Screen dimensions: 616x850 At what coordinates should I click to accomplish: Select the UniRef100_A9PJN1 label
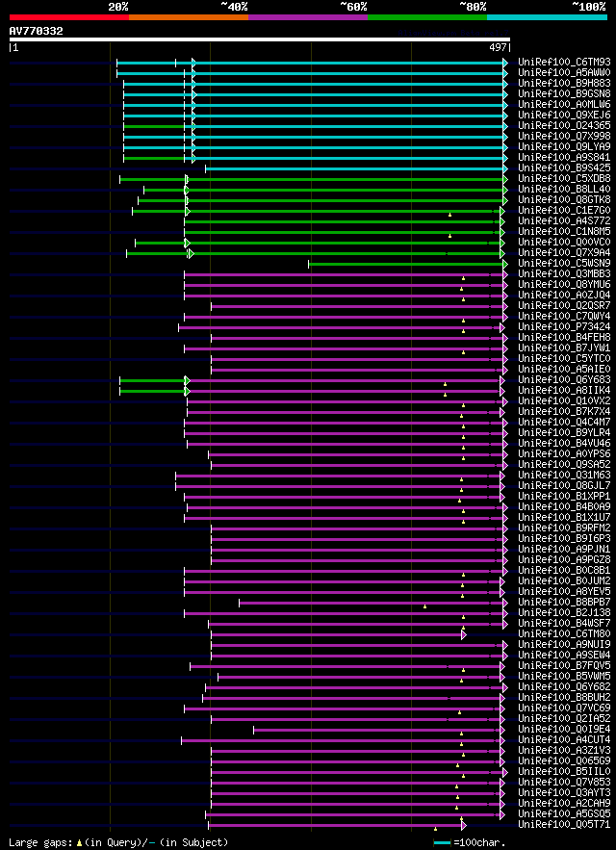564,549
